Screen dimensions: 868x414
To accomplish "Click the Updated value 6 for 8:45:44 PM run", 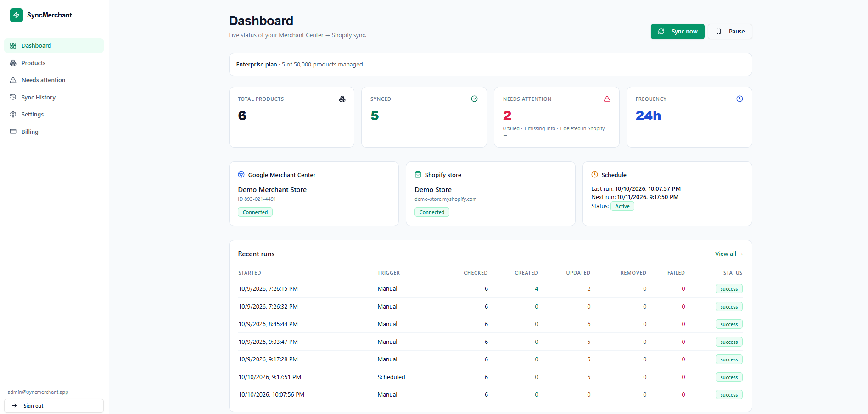I will coord(589,324).
